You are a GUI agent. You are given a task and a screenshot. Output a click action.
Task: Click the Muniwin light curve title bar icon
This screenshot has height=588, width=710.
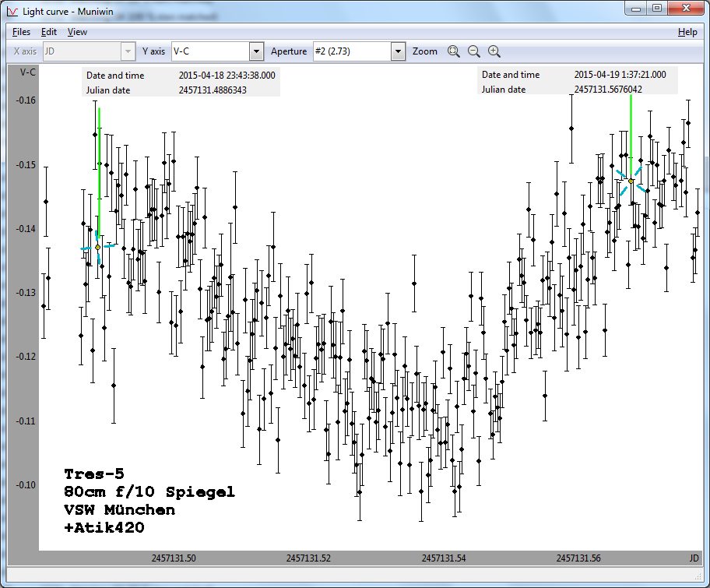coord(12,9)
